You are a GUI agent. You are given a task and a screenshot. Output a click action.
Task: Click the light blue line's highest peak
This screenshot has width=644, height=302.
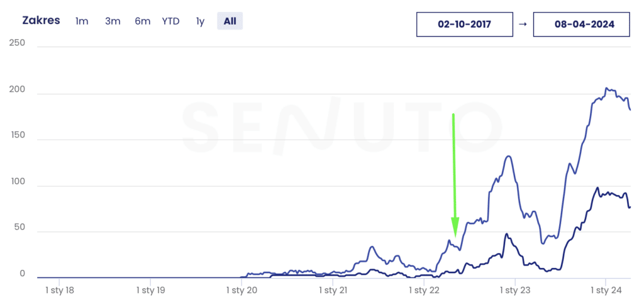coord(606,88)
